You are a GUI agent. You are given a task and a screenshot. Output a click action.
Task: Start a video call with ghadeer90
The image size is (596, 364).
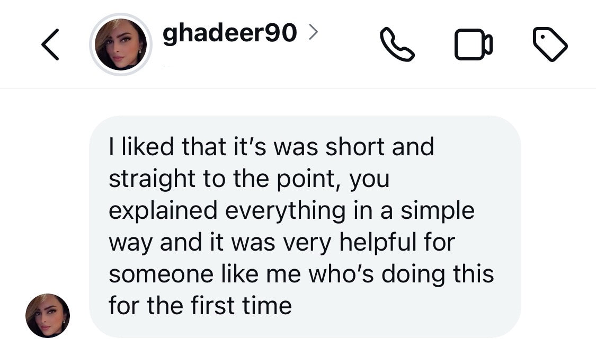[473, 45]
